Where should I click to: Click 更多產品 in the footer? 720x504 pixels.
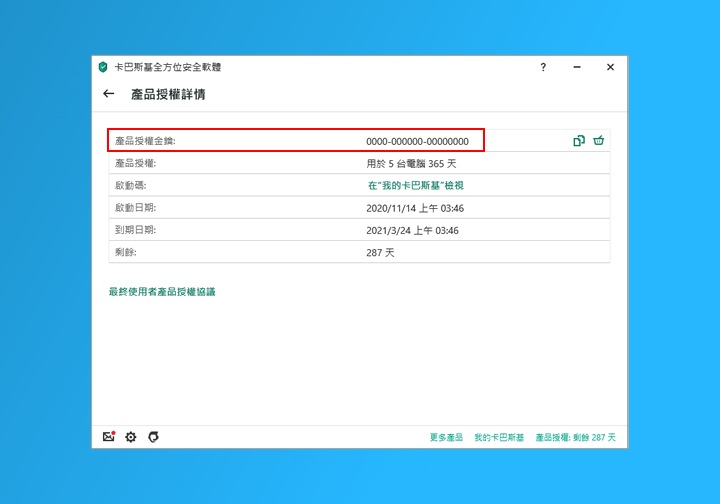tap(446, 438)
